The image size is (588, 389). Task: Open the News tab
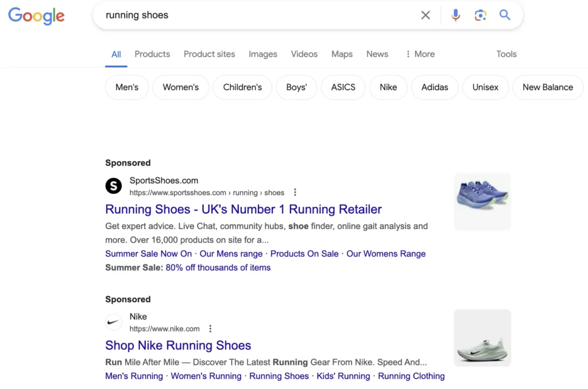click(x=377, y=54)
